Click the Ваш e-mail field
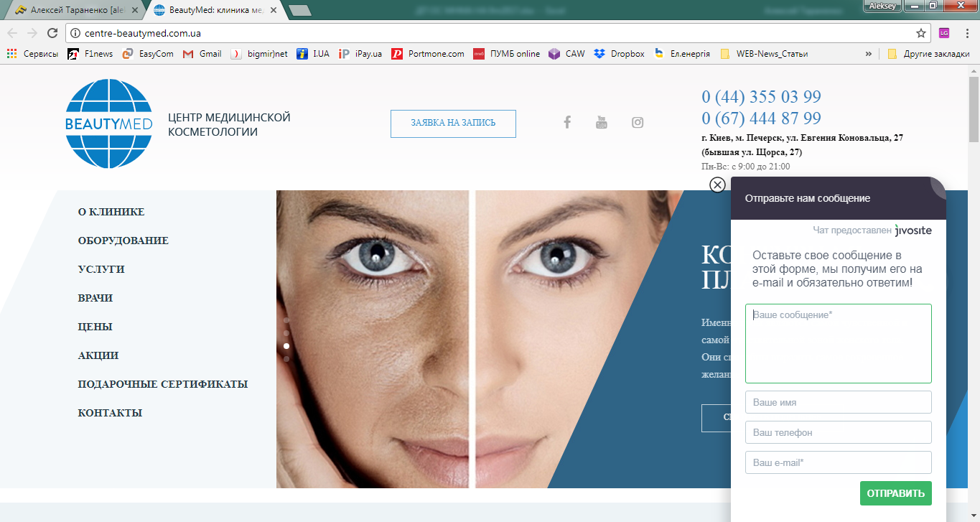980x522 pixels. pos(839,462)
